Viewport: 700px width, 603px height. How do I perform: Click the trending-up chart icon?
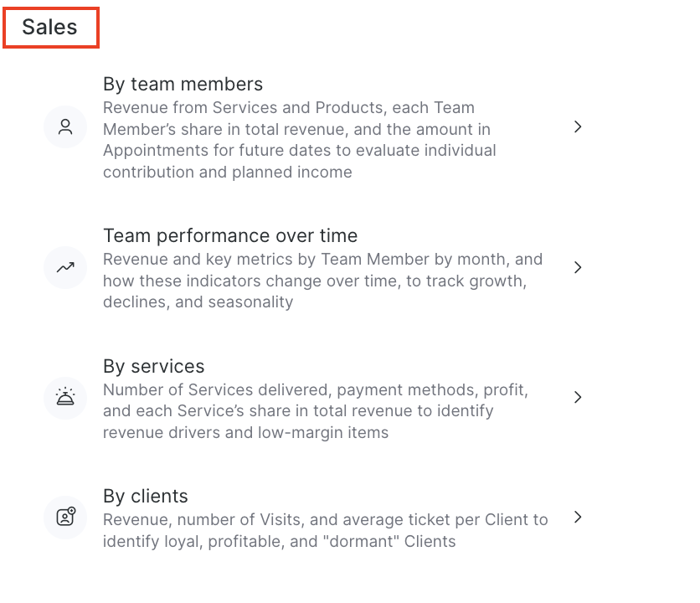point(65,268)
